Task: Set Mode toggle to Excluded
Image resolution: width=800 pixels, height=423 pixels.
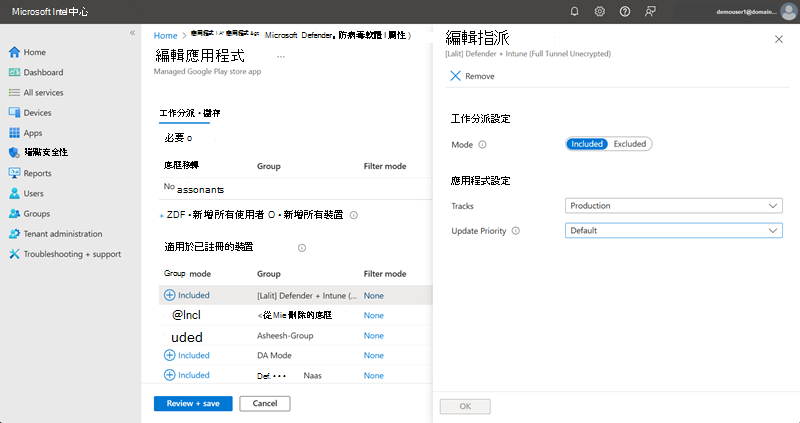Action: coord(630,144)
